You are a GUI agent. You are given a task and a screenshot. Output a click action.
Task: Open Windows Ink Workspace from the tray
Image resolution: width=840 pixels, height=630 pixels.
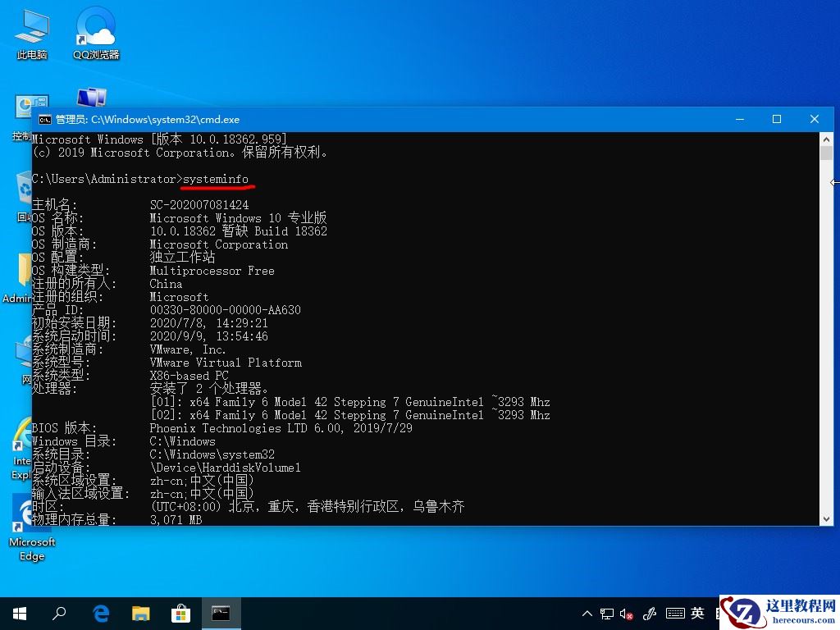point(650,613)
